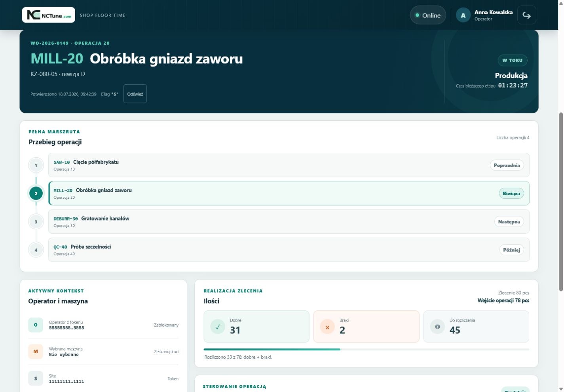The image size is (564, 392).
Task: Click step circle 3 in the route
Action: (36, 222)
